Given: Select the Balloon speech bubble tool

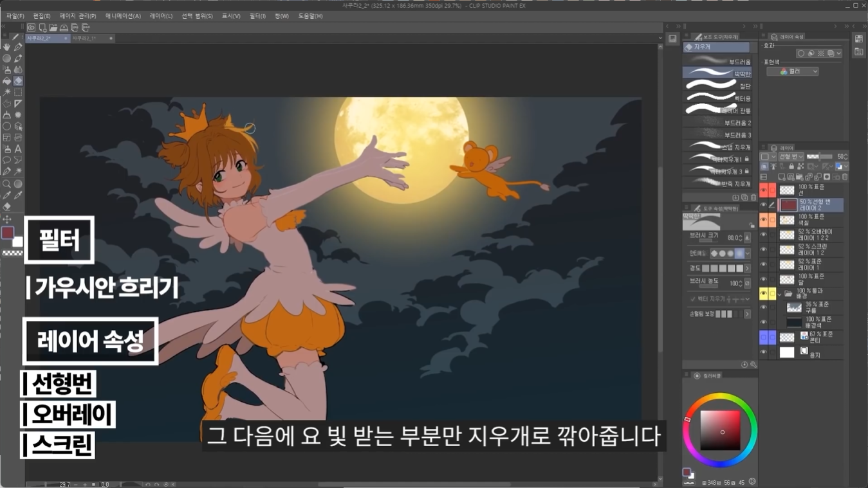Looking at the screenshot, I should tap(6, 160).
